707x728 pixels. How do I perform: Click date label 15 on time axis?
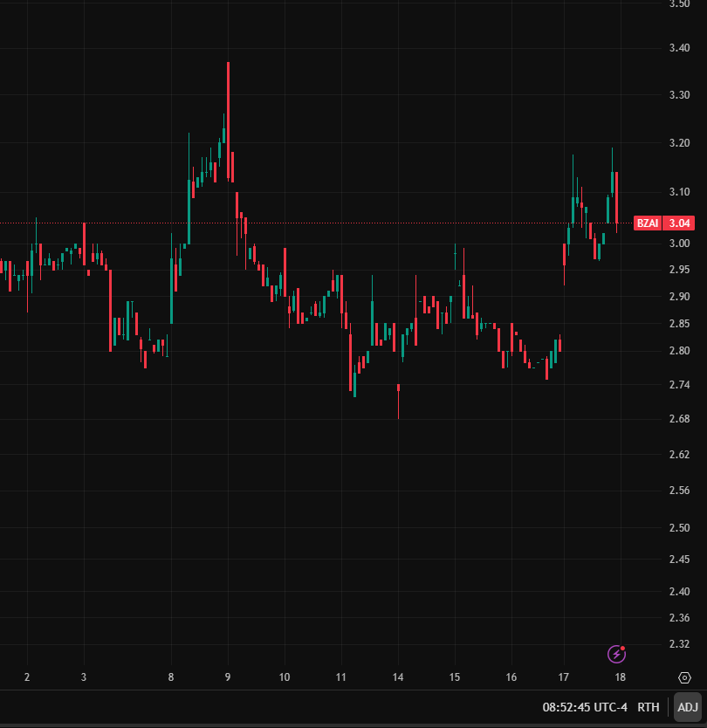(x=455, y=677)
